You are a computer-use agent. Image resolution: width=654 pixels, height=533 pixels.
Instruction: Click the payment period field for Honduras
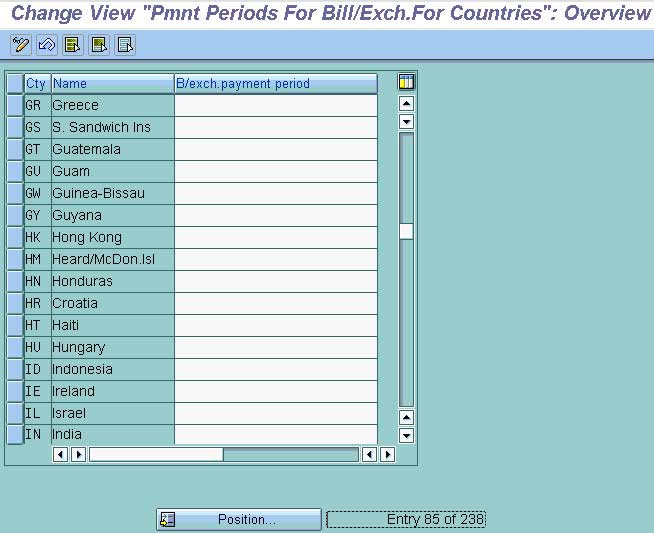click(276, 281)
